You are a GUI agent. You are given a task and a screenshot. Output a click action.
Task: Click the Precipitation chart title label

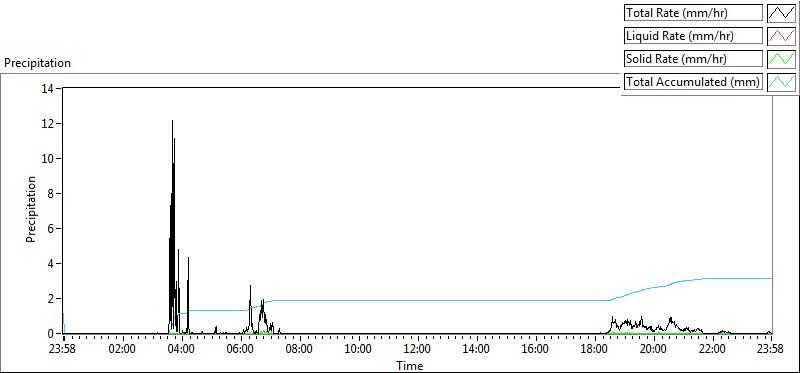(x=37, y=63)
